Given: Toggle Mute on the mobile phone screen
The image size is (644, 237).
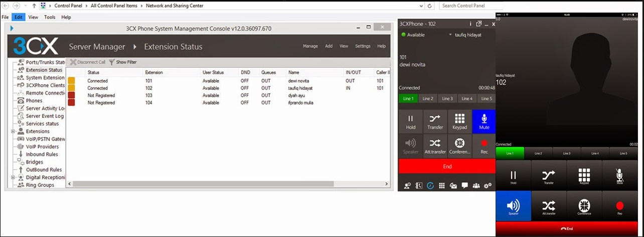Looking at the screenshot, I should [x=619, y=176].
